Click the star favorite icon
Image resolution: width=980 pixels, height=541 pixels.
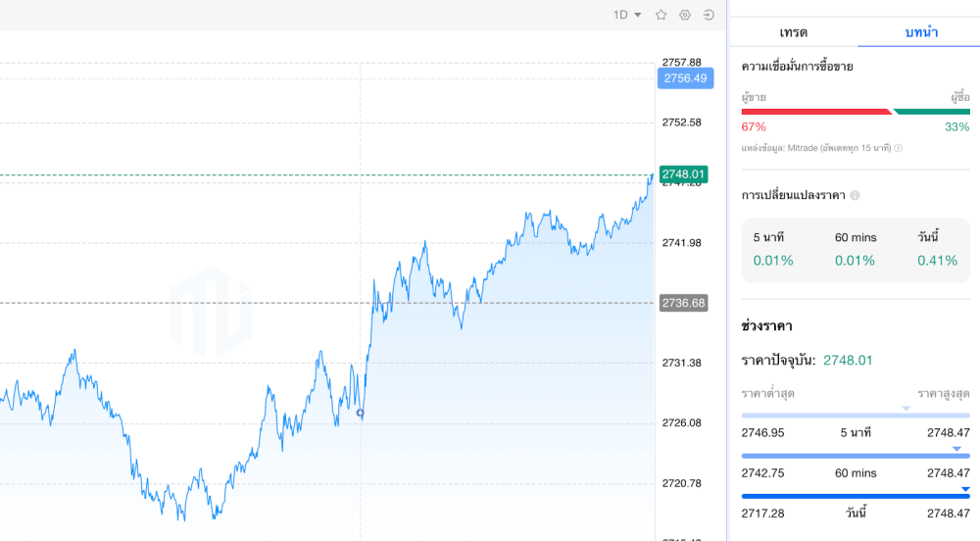tap(661, 15)
